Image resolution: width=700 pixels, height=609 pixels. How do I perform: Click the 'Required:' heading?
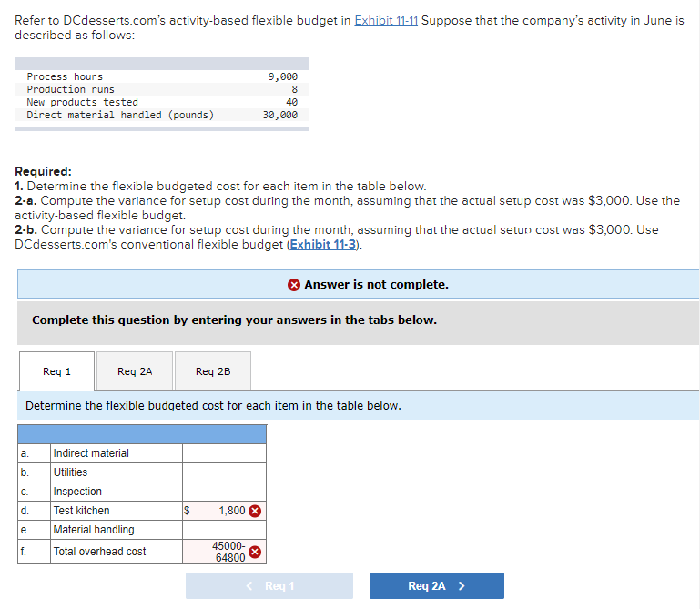point(43,171)
